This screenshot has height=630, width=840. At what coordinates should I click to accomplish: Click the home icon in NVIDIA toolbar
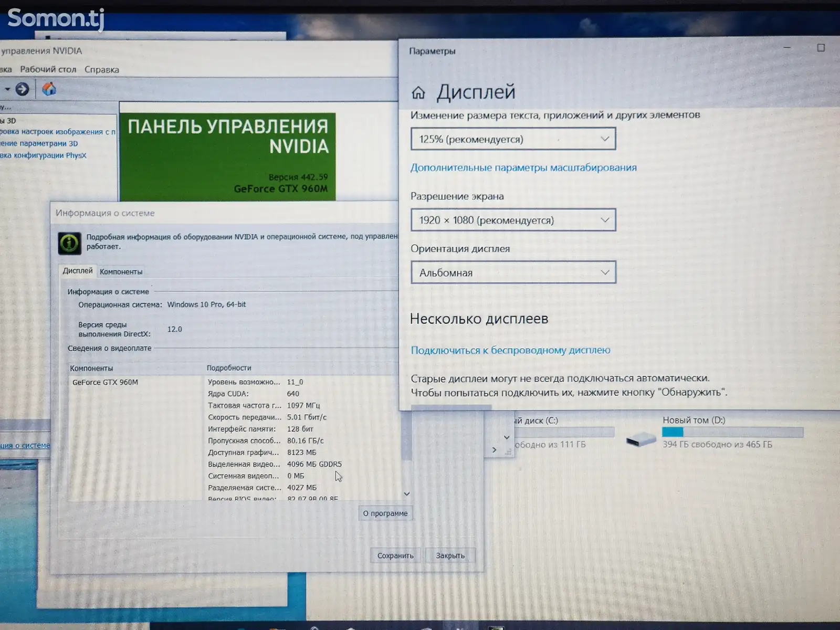[49, 89]
